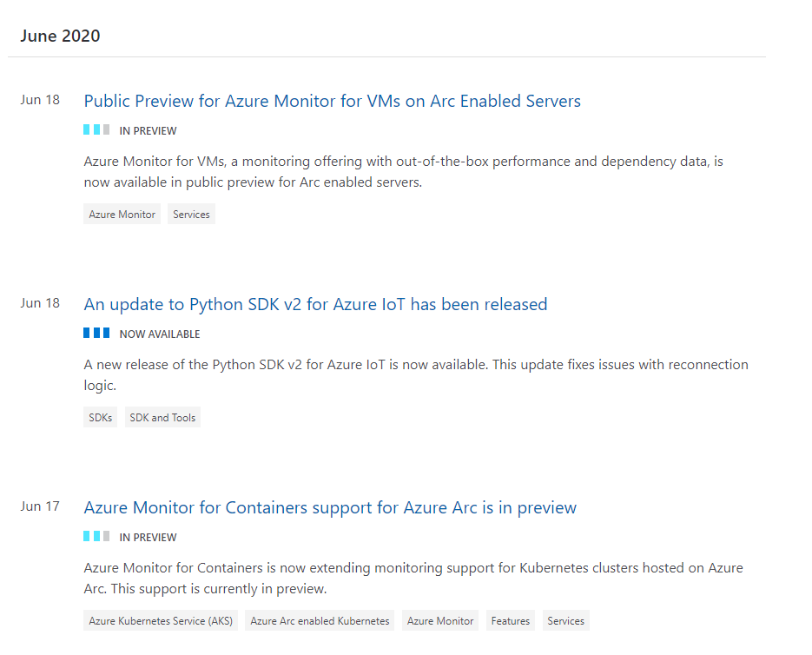This screenshot has width=812, height=655.
Task: Click preview status bars for Containers article
Action: [96, 536]
